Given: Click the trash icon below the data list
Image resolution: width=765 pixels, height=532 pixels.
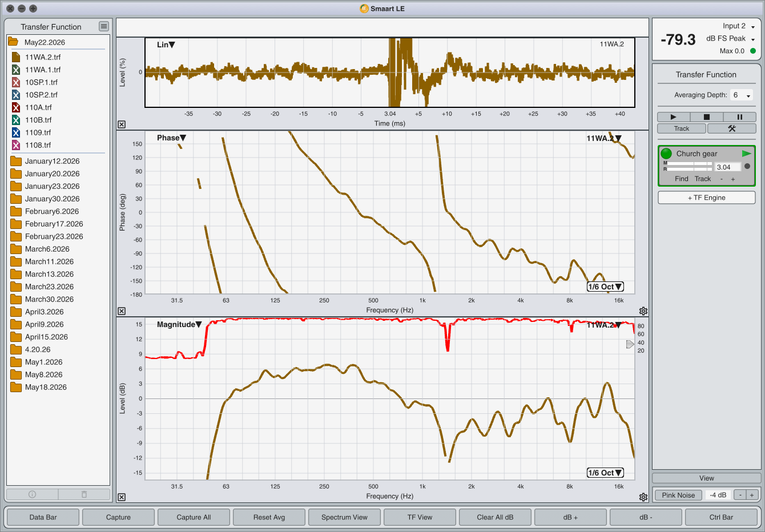Looking at the screenshot, I should (x=84, y=494).
